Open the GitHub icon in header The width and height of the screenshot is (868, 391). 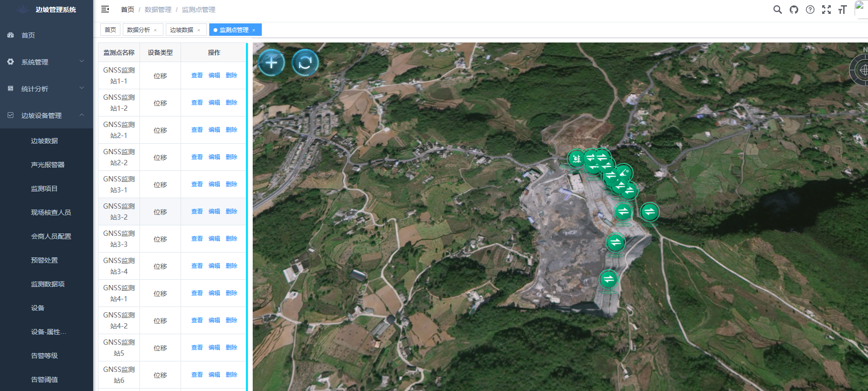tap(793, 10)
